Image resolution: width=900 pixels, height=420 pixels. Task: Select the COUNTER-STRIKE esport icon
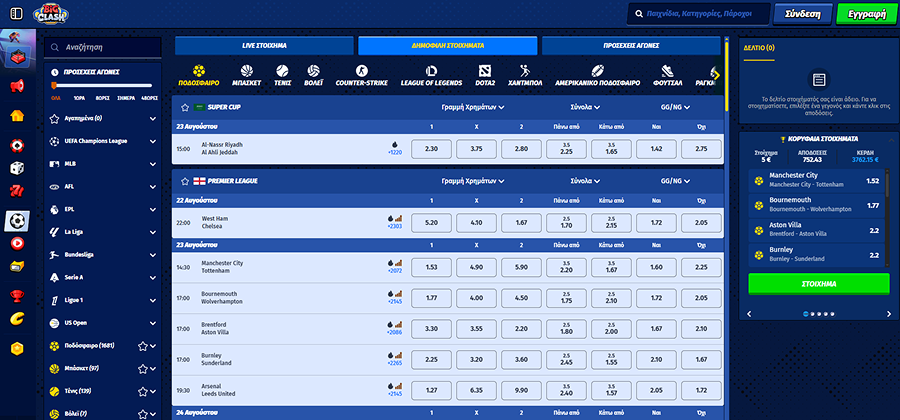[360, 75]
